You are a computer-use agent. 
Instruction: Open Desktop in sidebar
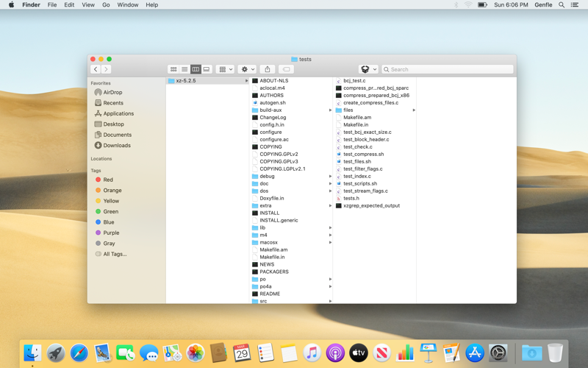(109, 124)
